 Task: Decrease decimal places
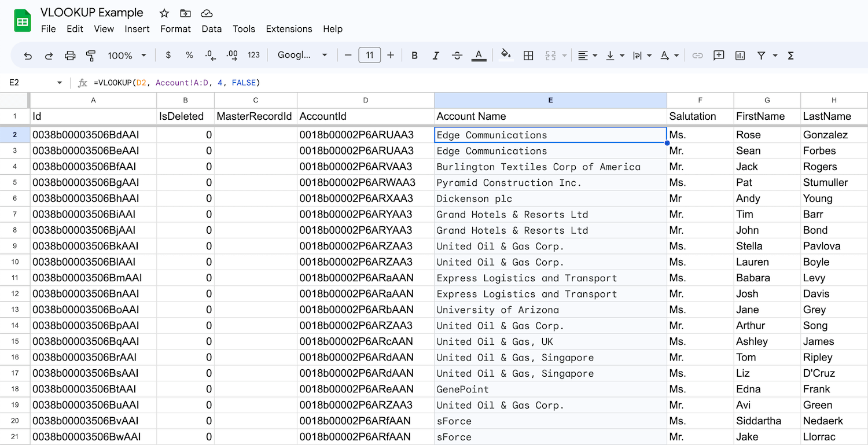211,56
